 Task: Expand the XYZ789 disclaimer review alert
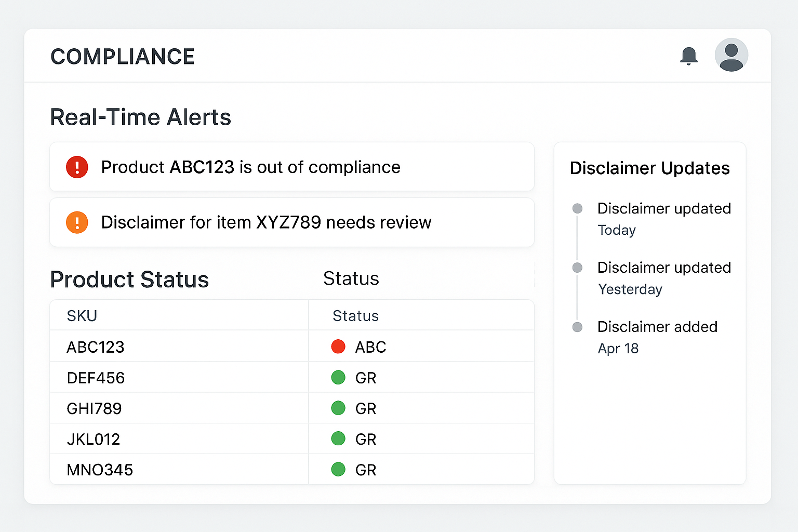coord(292,222)
